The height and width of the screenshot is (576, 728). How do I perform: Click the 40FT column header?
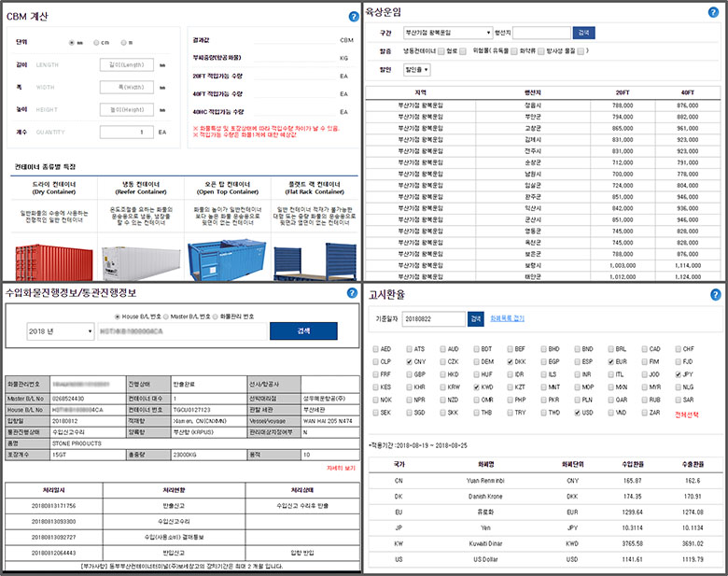(688, 92)
